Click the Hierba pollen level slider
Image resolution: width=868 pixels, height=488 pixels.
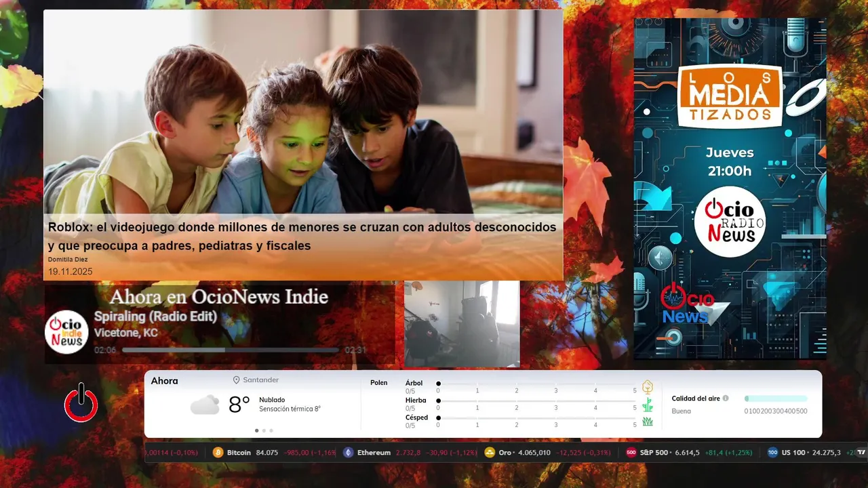point(536,401)
